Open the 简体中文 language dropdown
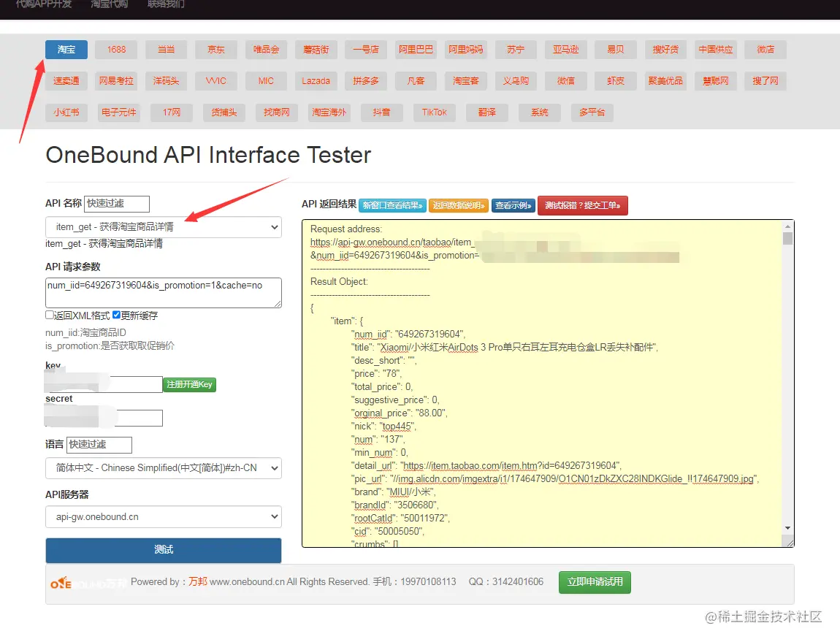 pos(164,468)
